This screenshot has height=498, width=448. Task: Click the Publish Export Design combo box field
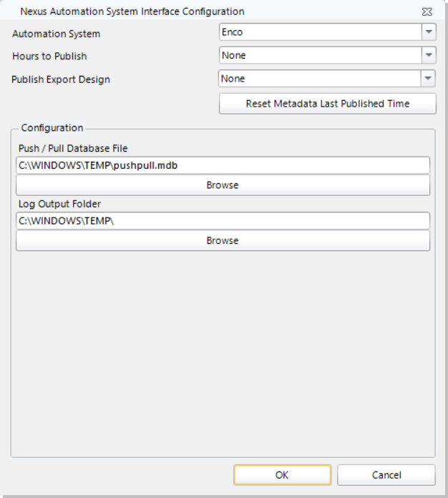point(319,79)
